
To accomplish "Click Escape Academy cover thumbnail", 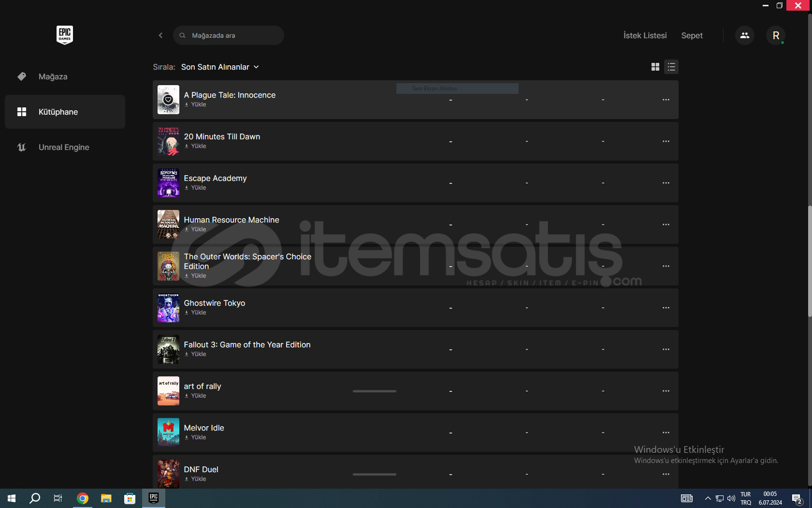I will (168, 183).
